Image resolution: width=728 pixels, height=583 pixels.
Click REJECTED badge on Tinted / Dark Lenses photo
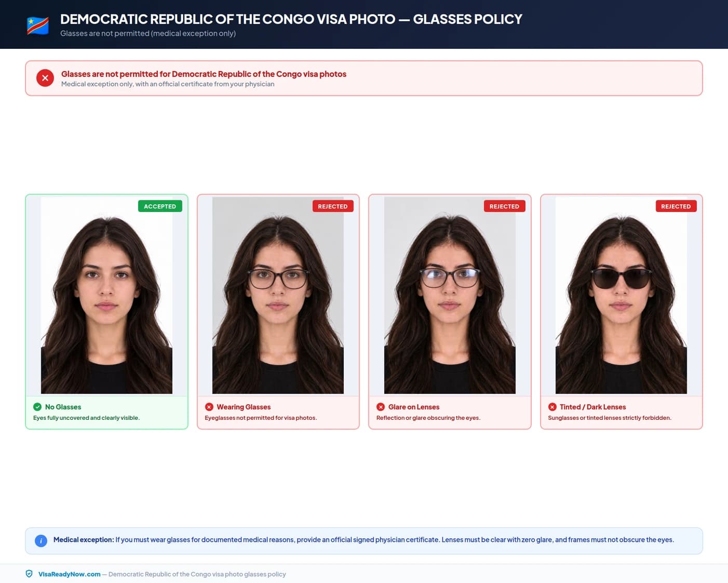[x=676, y=206]
